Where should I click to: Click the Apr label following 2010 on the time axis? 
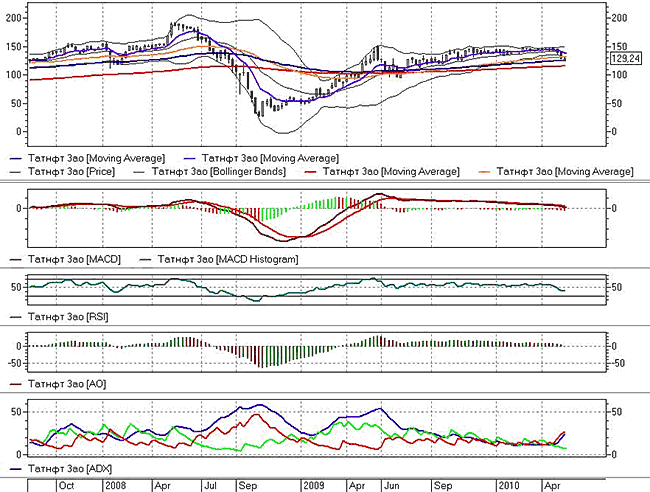552,486
